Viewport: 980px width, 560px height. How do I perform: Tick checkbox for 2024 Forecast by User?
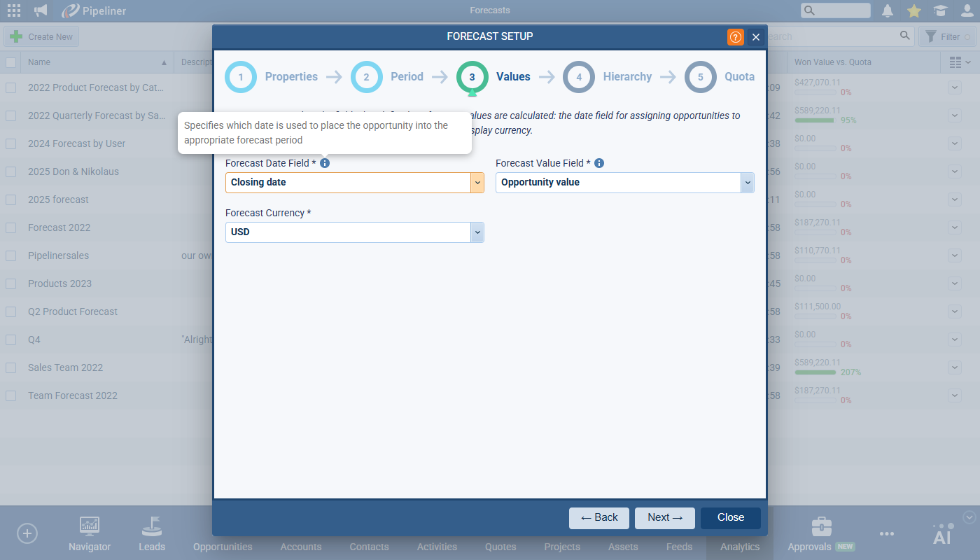[11, 143]
